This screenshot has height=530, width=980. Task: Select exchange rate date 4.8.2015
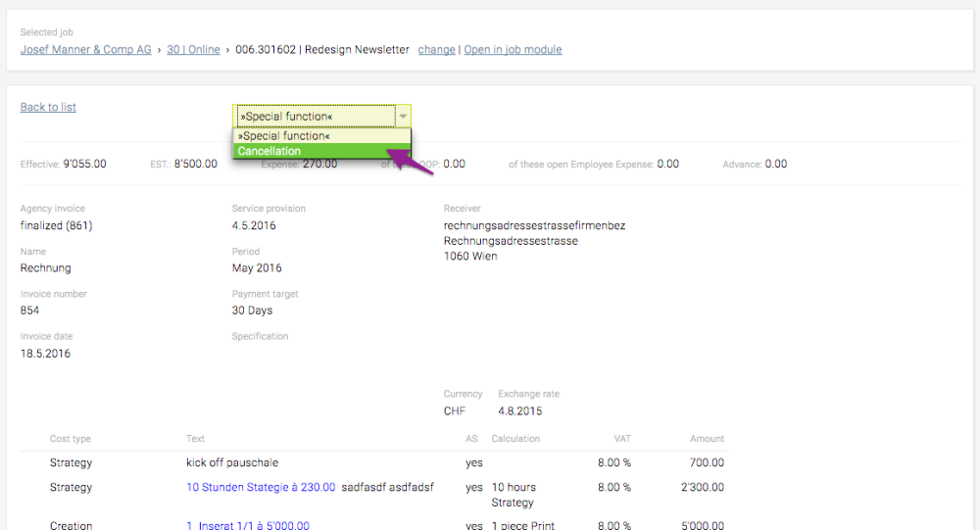click(x=520, y=411)
